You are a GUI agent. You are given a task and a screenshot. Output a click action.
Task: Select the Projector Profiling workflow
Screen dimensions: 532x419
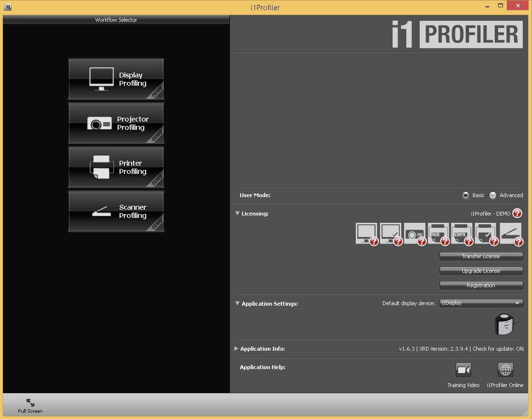click(116, 123)
